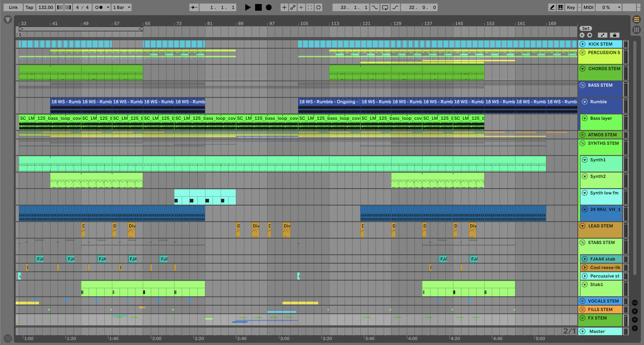
Task: Fold the BASS STEM group
Action: [582, 85]
